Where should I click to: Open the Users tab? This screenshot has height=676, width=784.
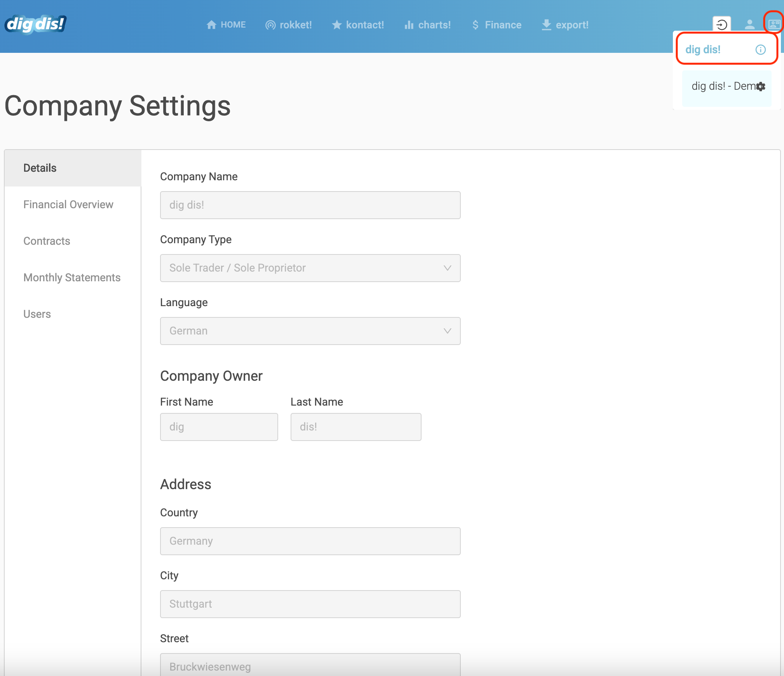[x=37, y=314]
